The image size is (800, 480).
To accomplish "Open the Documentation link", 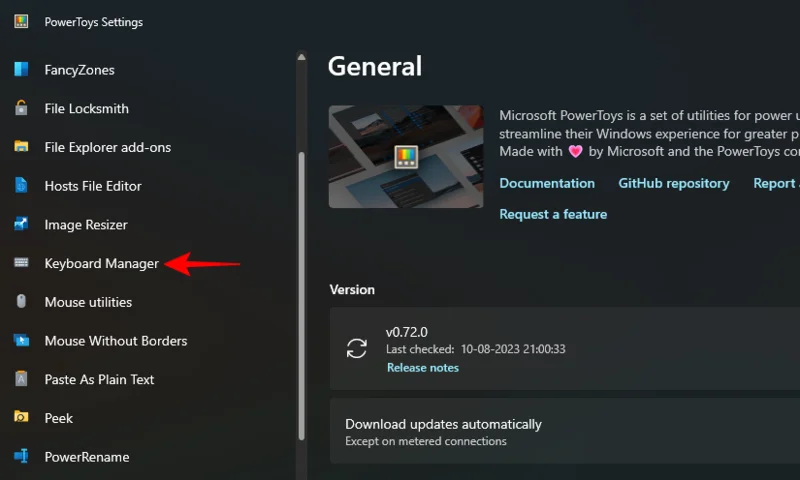I will [x=547, y=183].
